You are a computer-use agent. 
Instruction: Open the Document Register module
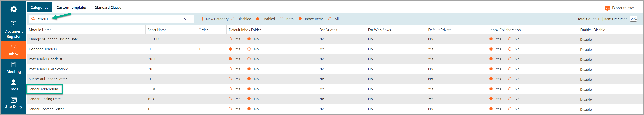[14, 30]
